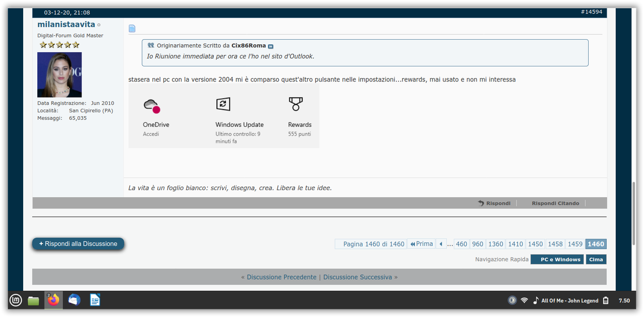Click the Rewards medal icon in image

[x=295, y=104]
